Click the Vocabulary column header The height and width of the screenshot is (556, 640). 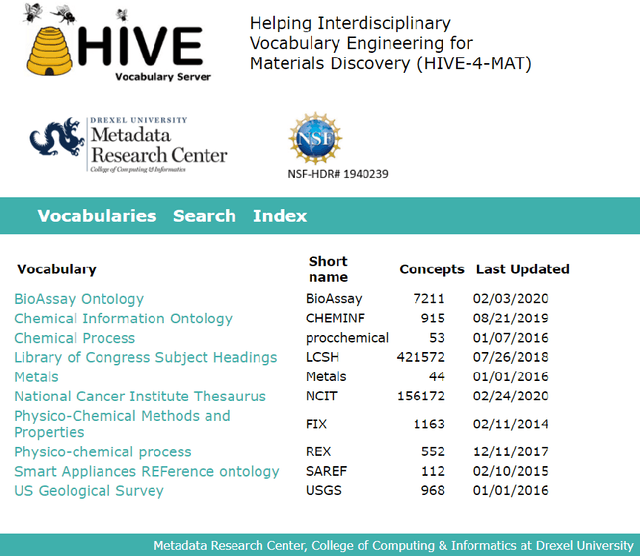tap(57, 269)
